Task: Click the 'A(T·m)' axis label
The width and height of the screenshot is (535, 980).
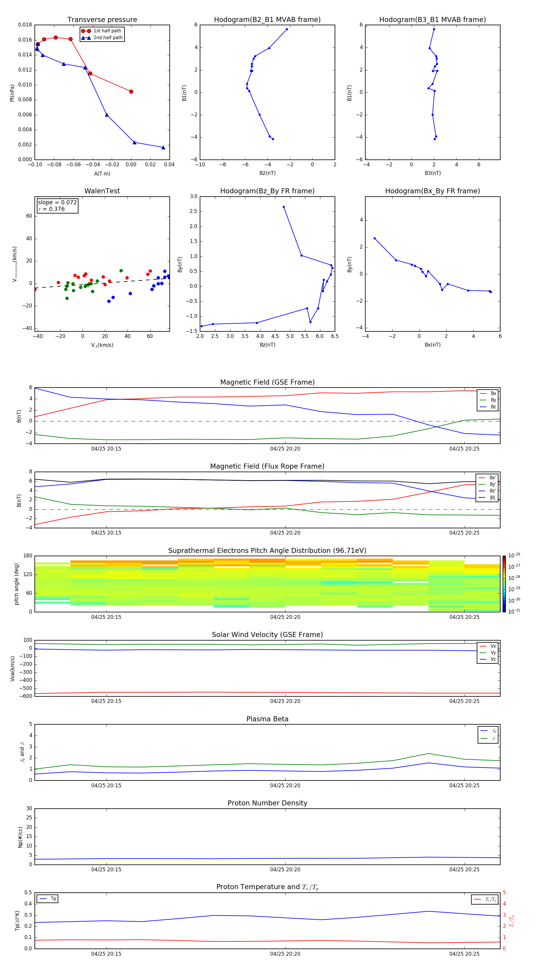Action: pos(102,174)
